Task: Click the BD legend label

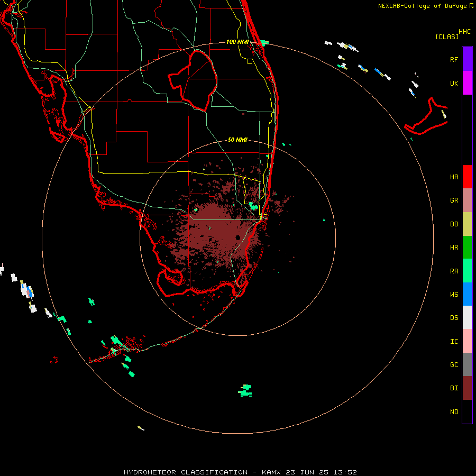Action: (x=454, y=224)
